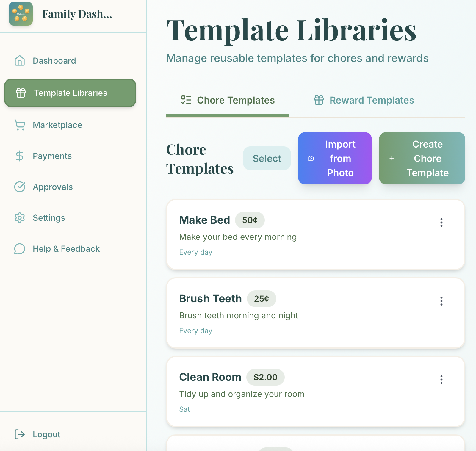Screen dimensions: 476x451
Task: Click the 50¢ badge on Make Bed
Action: tap(250, 220)
